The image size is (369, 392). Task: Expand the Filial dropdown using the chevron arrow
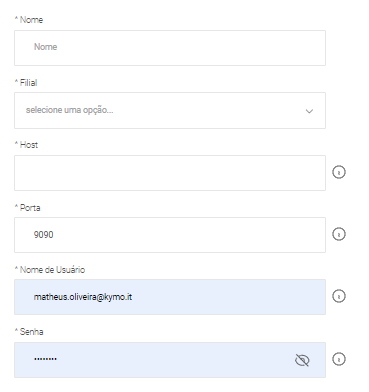[x=309, y=111]
